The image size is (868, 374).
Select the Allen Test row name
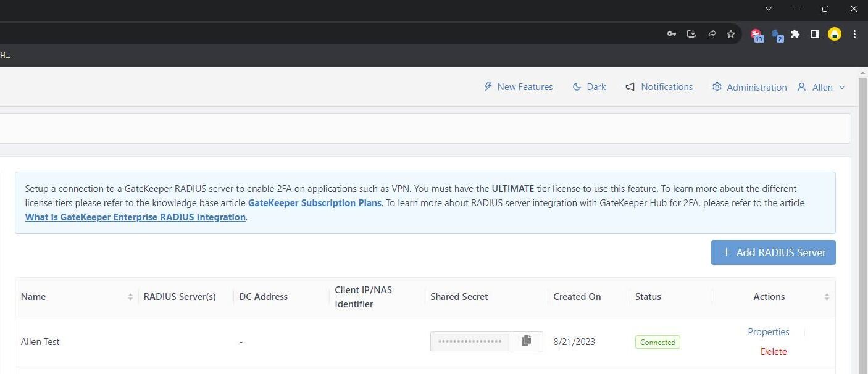click(40, 342)
